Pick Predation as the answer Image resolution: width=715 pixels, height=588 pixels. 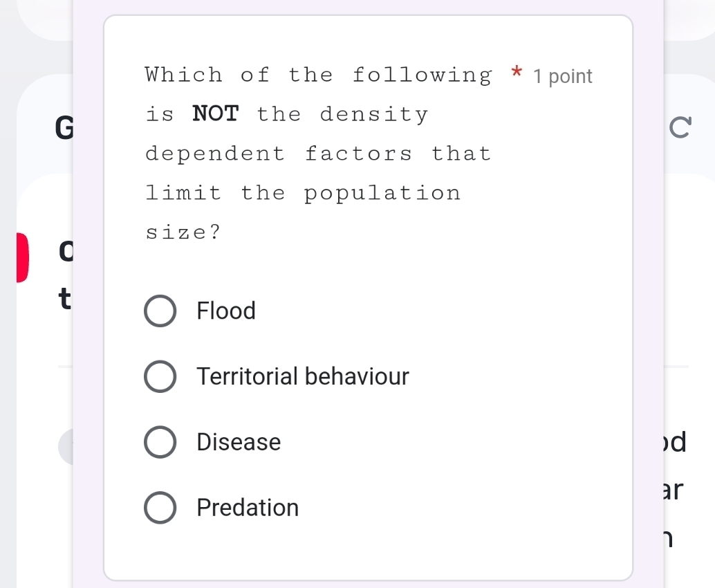pyautogui.click(x=160, y=507)
